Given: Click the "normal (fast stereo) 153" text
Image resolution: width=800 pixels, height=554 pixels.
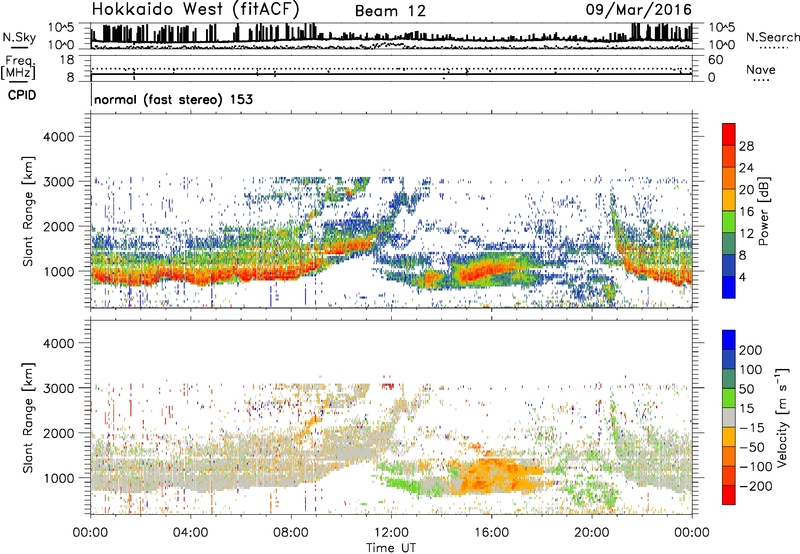Looking at the screenshot, I should coord(173,99).
